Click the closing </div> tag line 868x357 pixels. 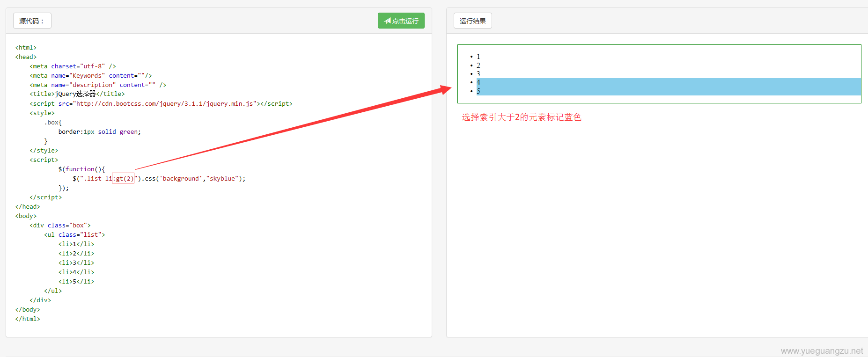40,300
